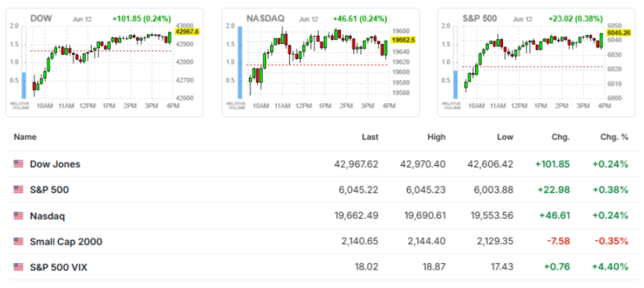Click the +23.02 (0.38%) chart change

point(576,19)
